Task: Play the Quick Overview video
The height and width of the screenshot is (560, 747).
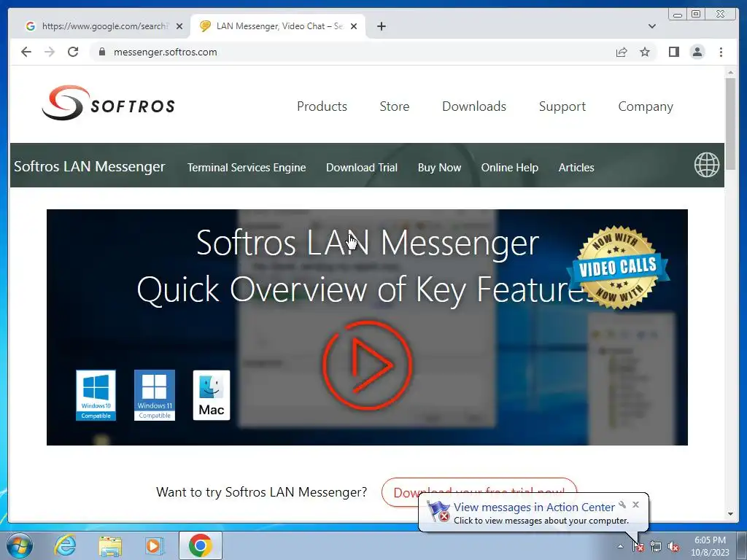Action: (x=368, y=365)
